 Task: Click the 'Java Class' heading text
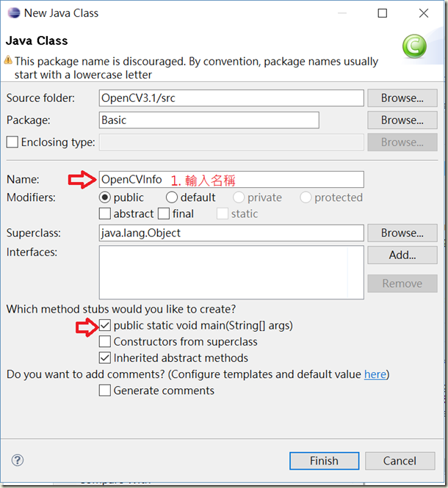[37, 41]
